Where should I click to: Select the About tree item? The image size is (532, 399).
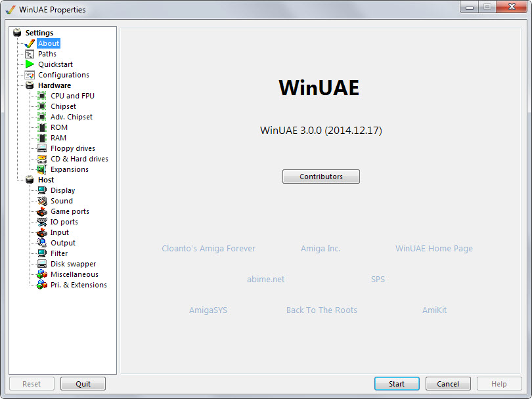(49, 43)
